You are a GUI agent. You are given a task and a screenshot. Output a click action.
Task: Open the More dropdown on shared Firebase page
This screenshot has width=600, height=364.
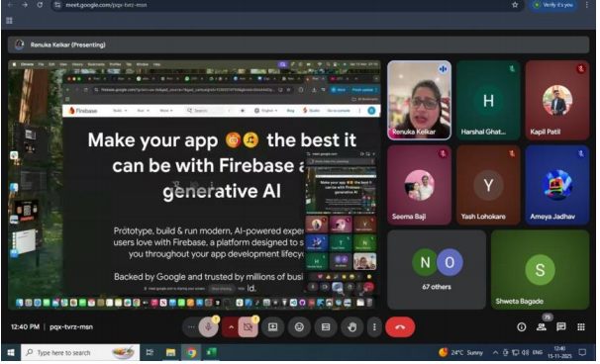click(x=166, y=111)
